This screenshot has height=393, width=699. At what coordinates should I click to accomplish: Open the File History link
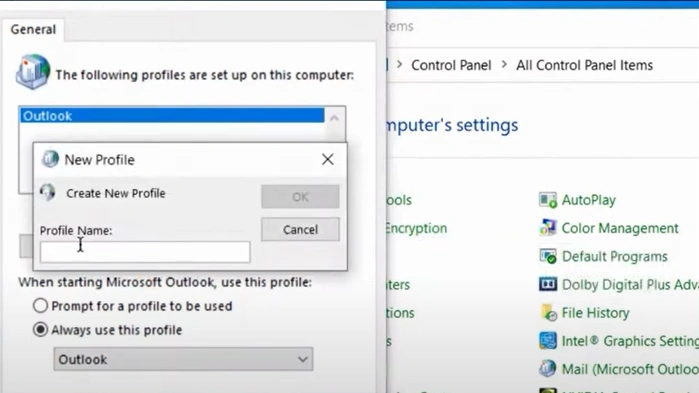(595, 313)
